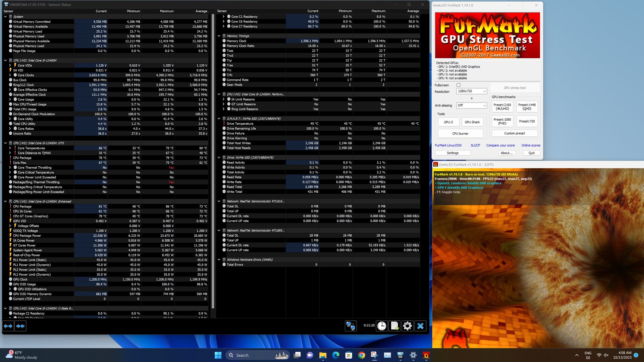Open the Online scores link

(531, 145)
